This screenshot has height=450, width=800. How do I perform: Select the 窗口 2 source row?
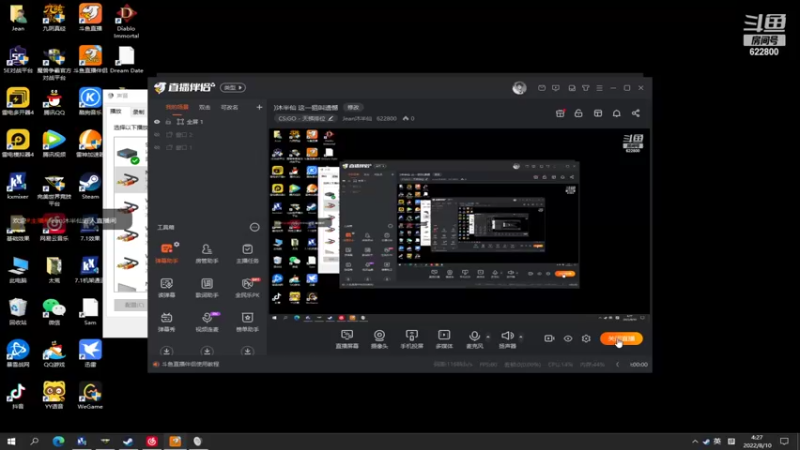coord(208,135)
